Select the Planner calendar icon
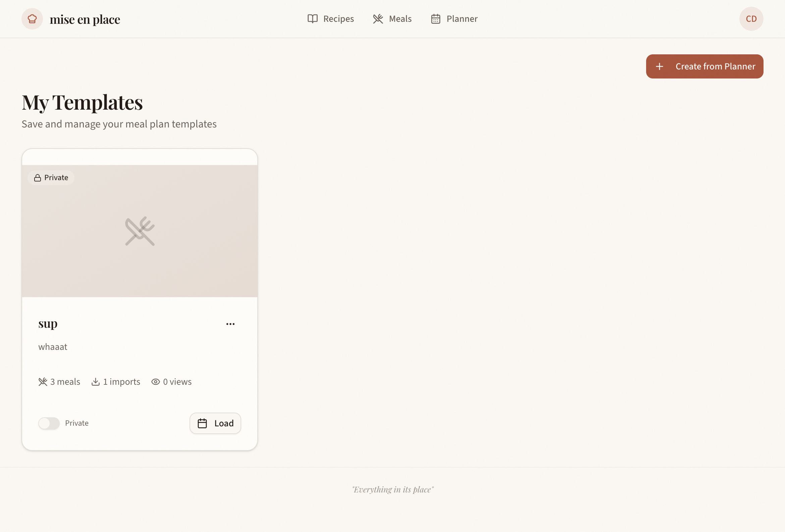 tap(436, 19)
